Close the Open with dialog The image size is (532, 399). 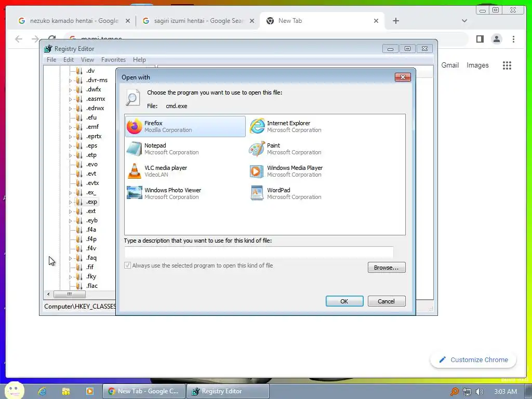[403, 77]
